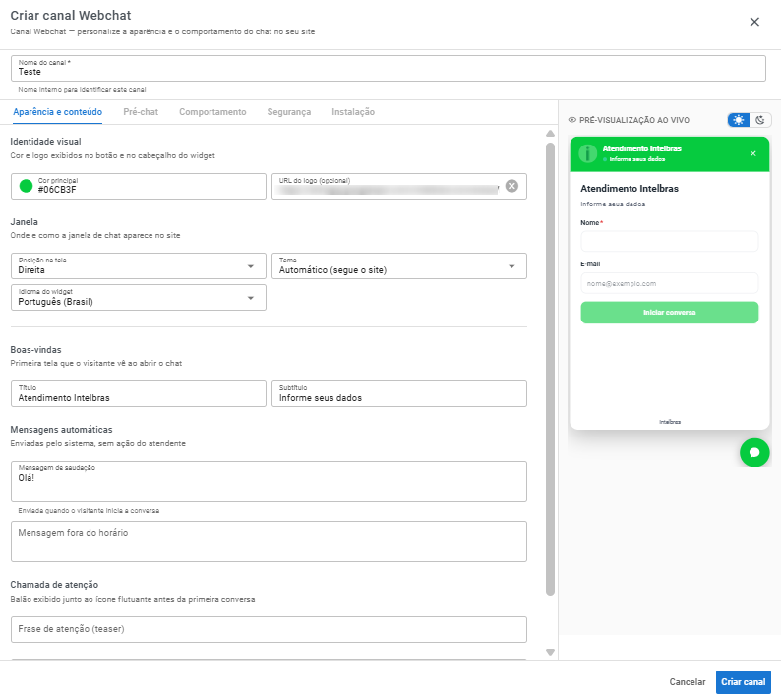Open the green main color swatch
Viewport: 781px width, 700px height.
pos(26,186)
